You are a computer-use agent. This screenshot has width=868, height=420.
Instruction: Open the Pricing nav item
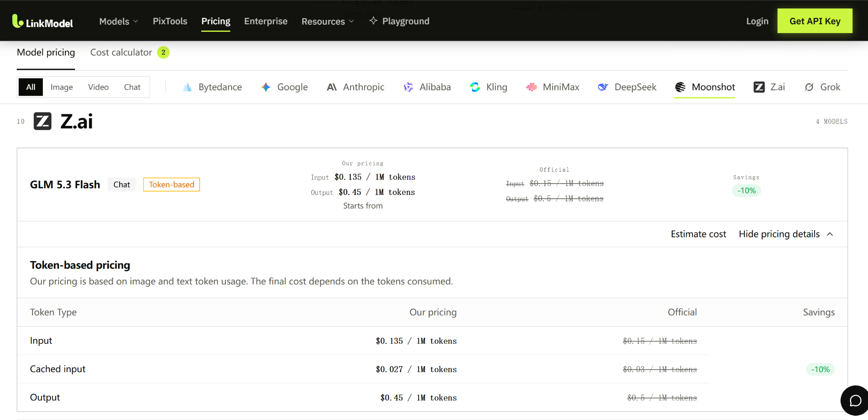coord(216,21)
